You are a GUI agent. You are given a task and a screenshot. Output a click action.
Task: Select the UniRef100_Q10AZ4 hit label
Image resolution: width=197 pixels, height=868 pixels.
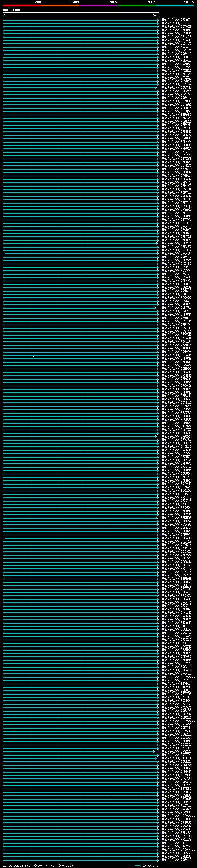pos(177,365)
